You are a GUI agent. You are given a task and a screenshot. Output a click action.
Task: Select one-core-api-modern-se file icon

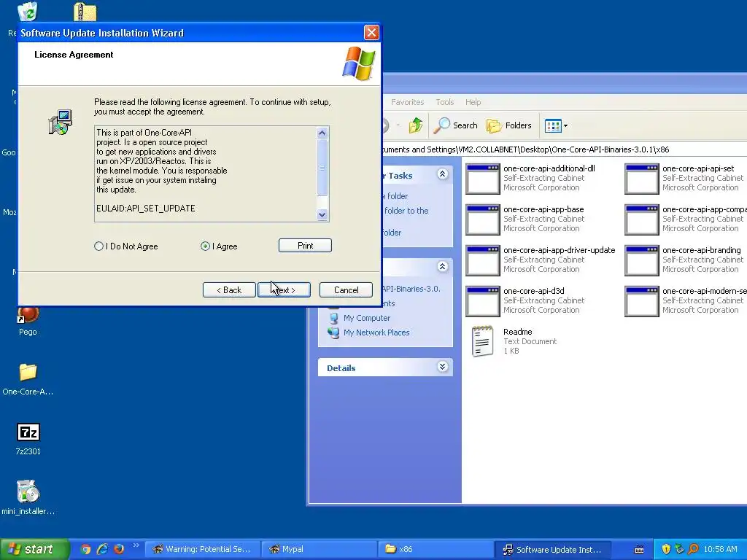coord(642,301)
